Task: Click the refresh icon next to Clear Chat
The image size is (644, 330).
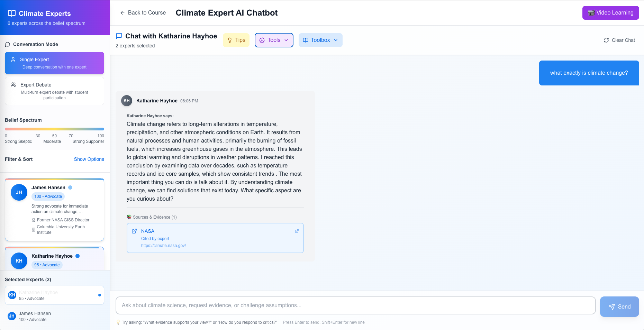Action: coord(606,40)
